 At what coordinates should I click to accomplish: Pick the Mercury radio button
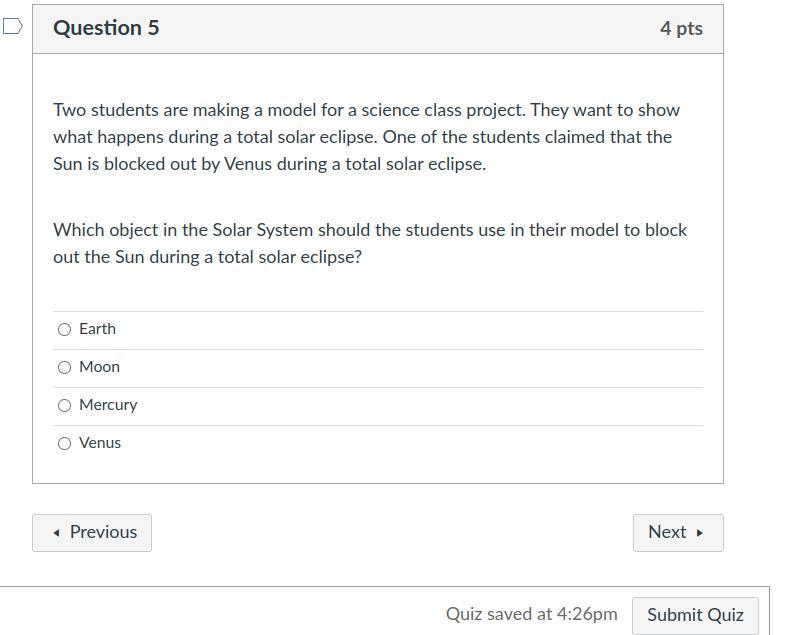65,405
